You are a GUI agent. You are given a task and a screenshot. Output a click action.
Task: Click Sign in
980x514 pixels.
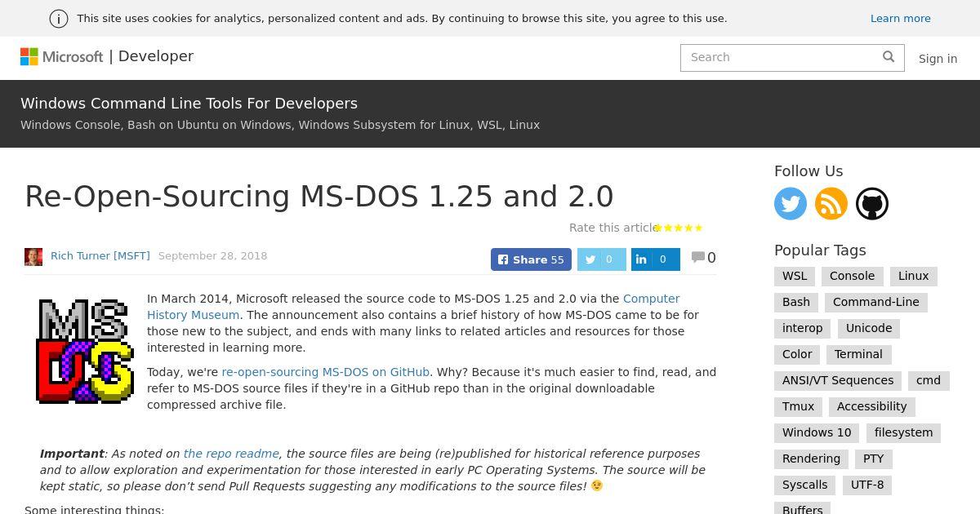tap(938, 59)
